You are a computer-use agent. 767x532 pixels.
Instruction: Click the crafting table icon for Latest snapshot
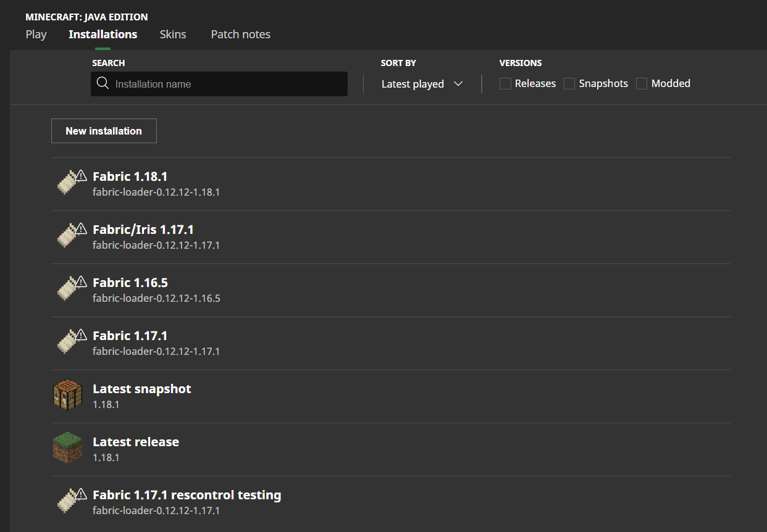67,396
